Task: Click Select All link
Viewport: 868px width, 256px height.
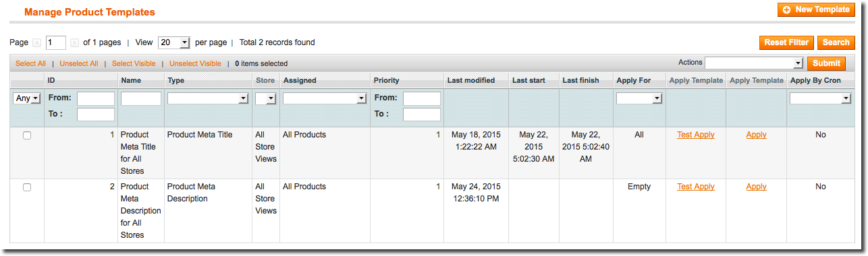Action: click(30, 63)
